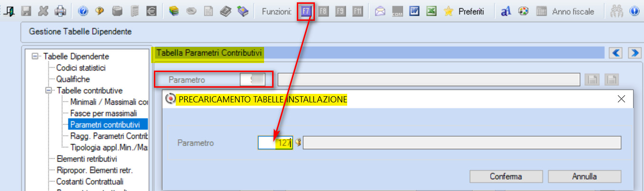Image resolution: width=644 pixels, height=191 pixels.
Task: Click Parametro description field in main form
Action: click(429, 80)
